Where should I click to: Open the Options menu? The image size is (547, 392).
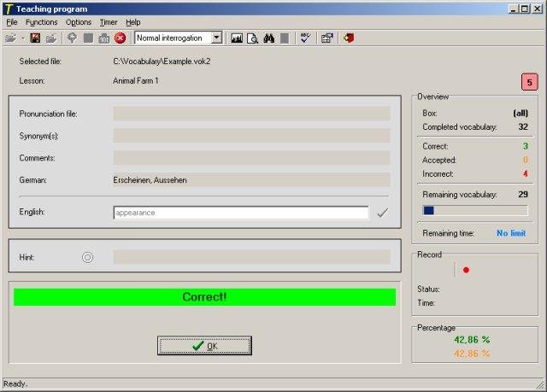pyautogui.click(x=79, y=22)
